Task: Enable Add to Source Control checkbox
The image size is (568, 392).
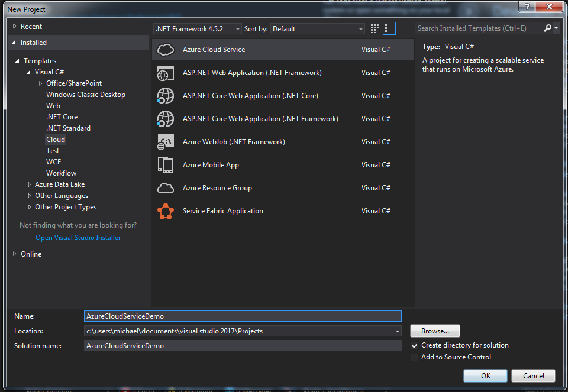Action: [415, 357]
